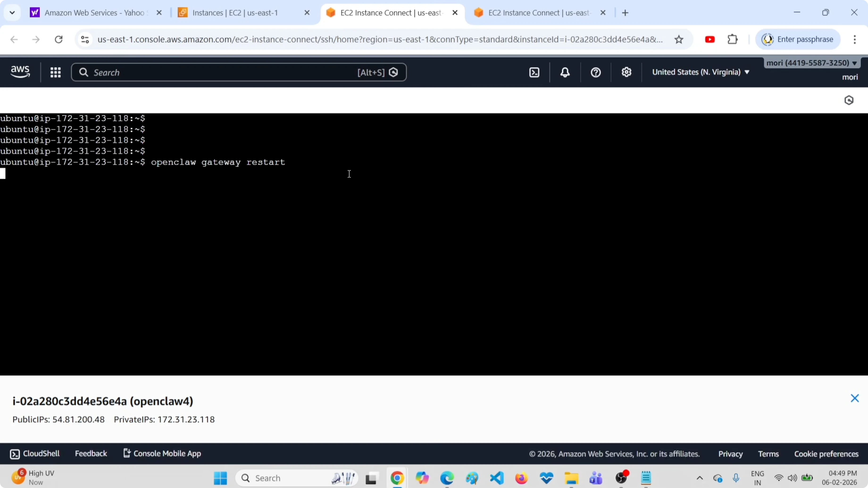Switch to the Instances EC2 us-east-1 tab
The height and width of the screenshot is (488, 868).
tap(234, 12)
